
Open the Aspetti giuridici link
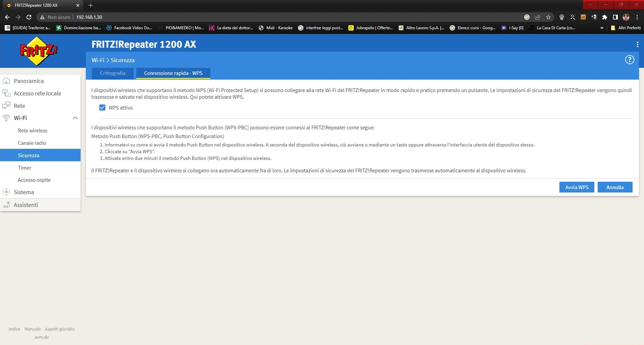(60, 329)
